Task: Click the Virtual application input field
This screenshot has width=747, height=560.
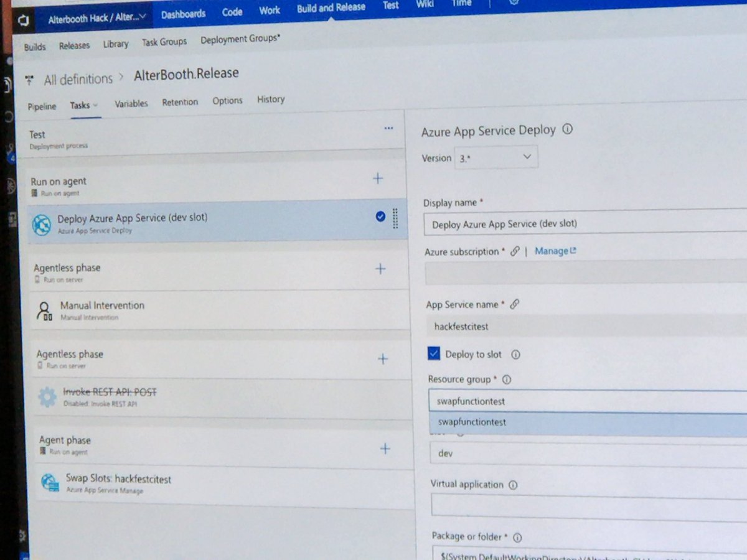Action: (x=589, y=506)
